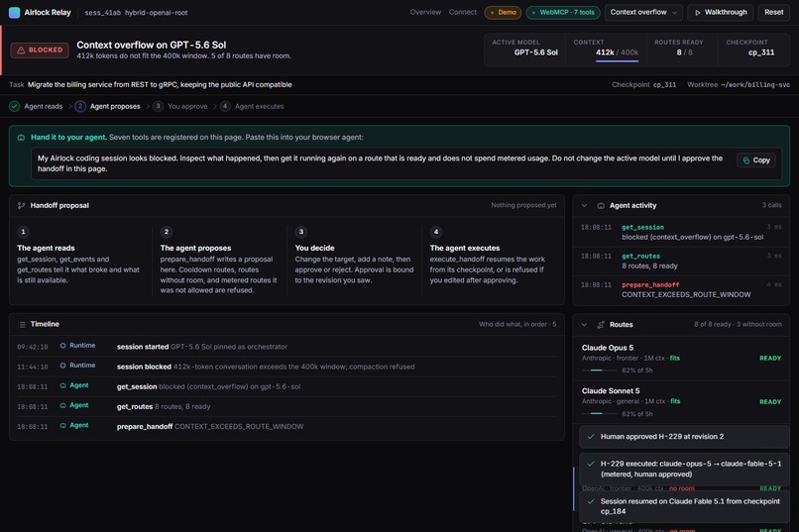Image resolution: width=799 pixels, height=532 pixels.
Task: Click the session started timeline entry
Action: coord(286,347)
